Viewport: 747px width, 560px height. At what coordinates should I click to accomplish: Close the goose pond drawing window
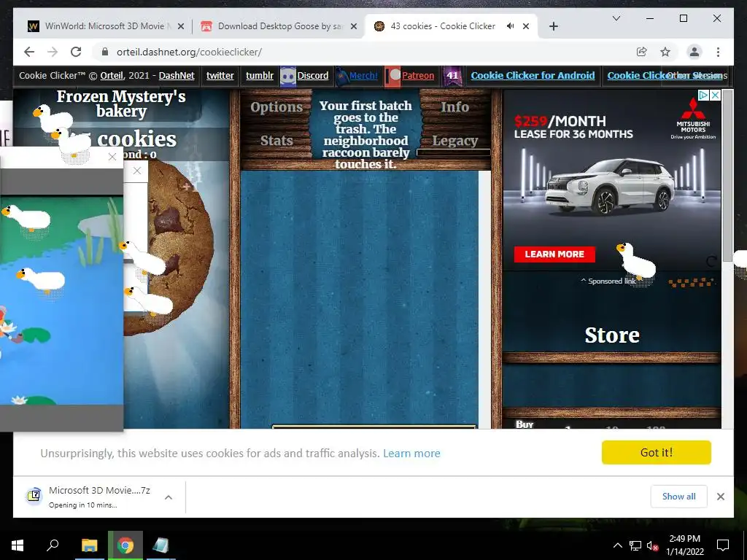[x=112, y=157]
